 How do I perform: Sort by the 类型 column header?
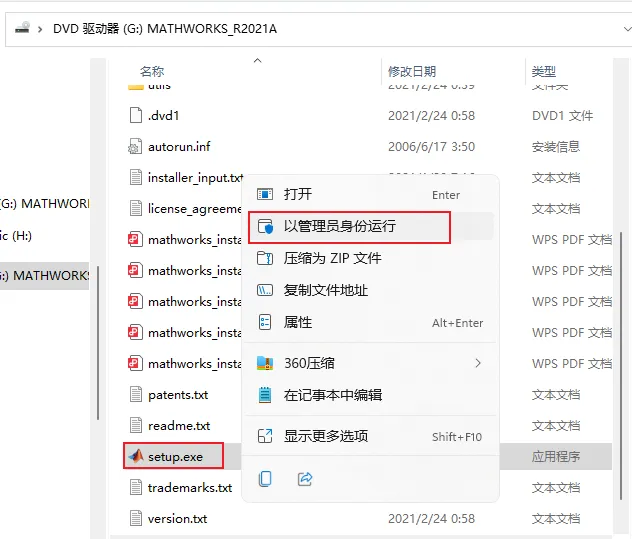click(544, 71)
